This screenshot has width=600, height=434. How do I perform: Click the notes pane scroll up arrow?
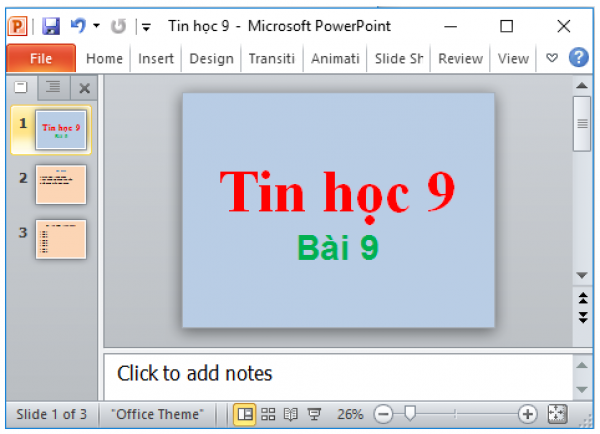[x=582, y=365]
